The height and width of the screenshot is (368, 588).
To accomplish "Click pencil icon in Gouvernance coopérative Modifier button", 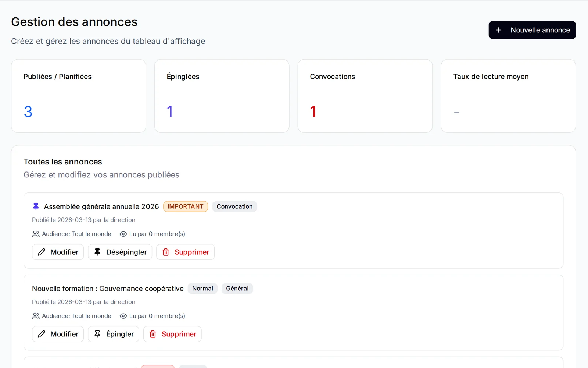I will click(x=42, y=334).
